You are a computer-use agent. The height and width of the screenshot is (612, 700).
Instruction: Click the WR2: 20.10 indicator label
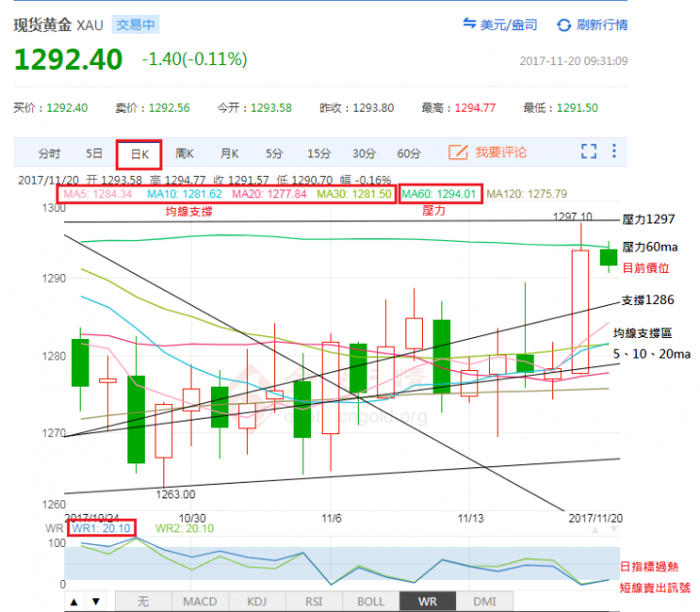click(185, 528)
